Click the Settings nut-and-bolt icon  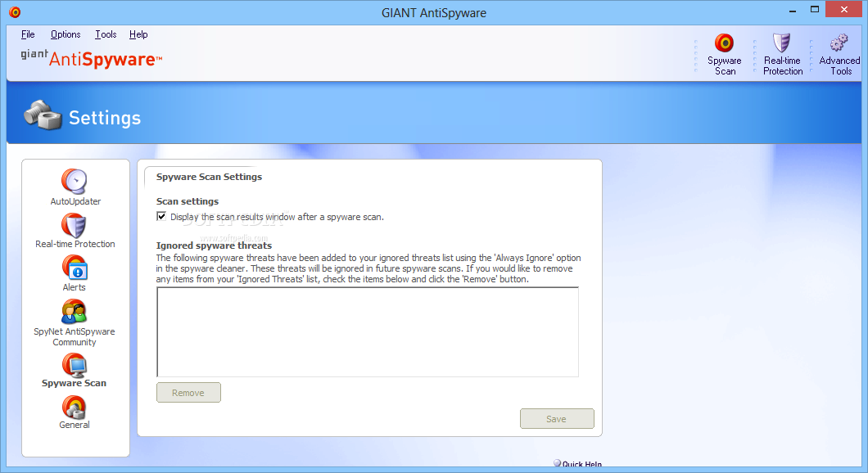point(43,115)
